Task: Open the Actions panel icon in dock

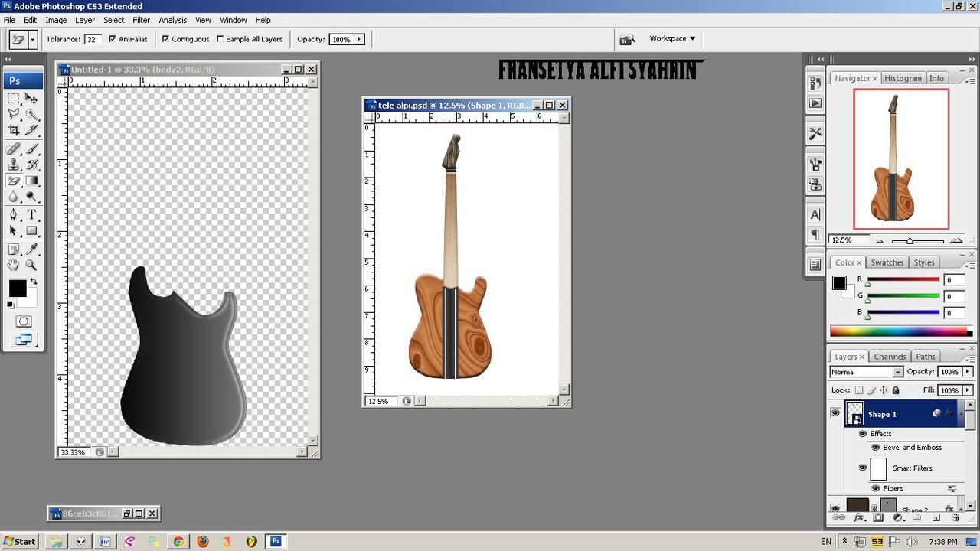Action: click(x=815, y=103)
